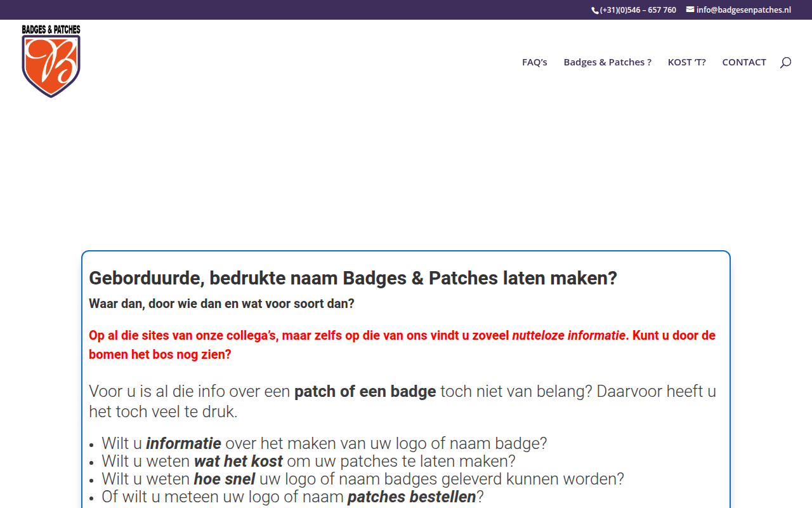
Task: Click the bullet containing 'patches bestellen'
Action: coord(292,497)
